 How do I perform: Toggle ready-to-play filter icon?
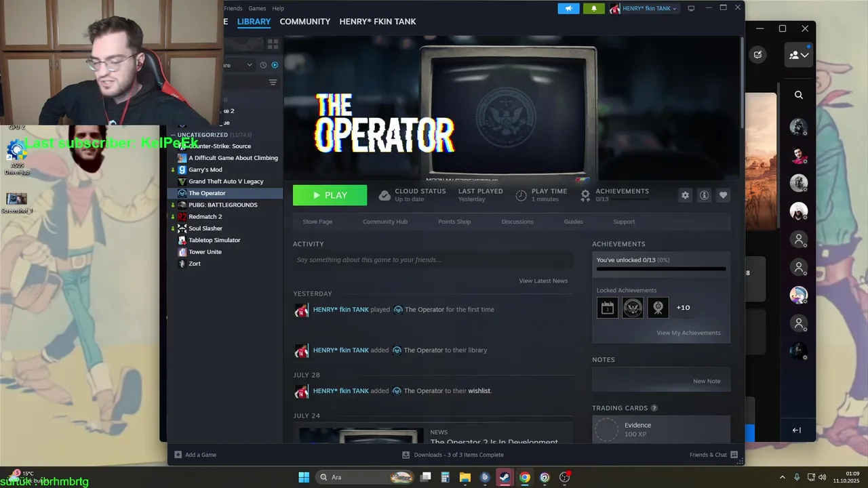(x=275, y=65)
